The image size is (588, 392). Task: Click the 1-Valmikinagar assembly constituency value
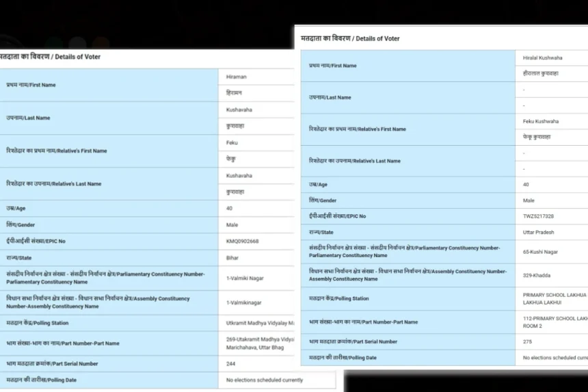coord(243,302)
